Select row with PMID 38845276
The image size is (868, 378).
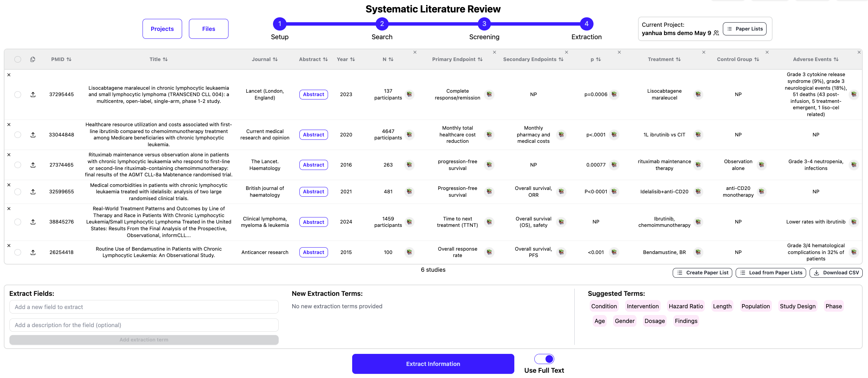[18, 222]
